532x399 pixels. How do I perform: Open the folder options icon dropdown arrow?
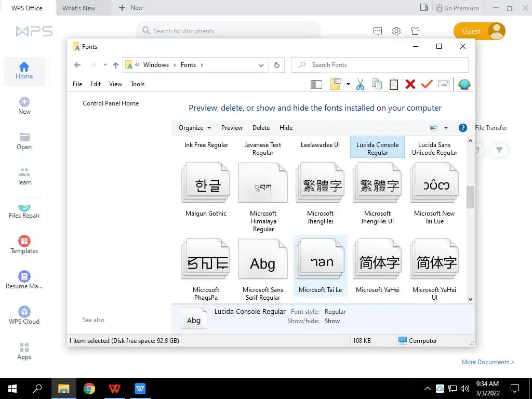pyautogui.click(x=348, y=84)
